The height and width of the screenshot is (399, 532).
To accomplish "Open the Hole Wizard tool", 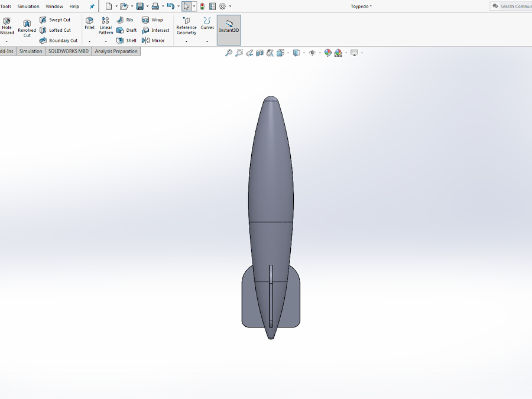I will tap(7, 26).
